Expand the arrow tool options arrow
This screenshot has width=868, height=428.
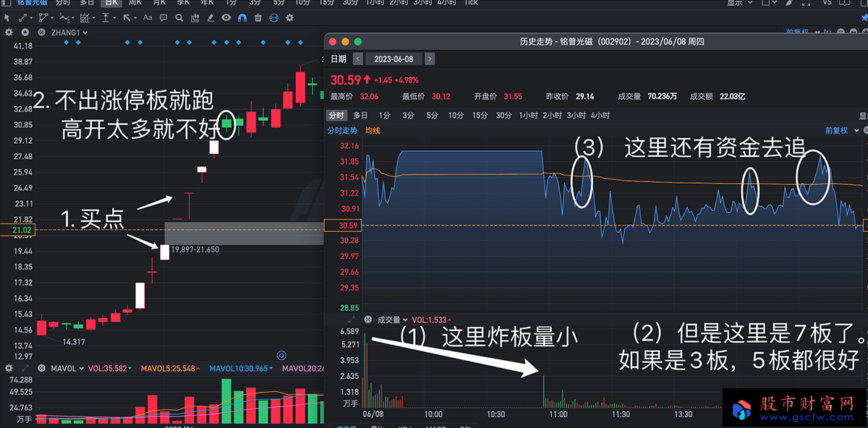pos(135,17)
